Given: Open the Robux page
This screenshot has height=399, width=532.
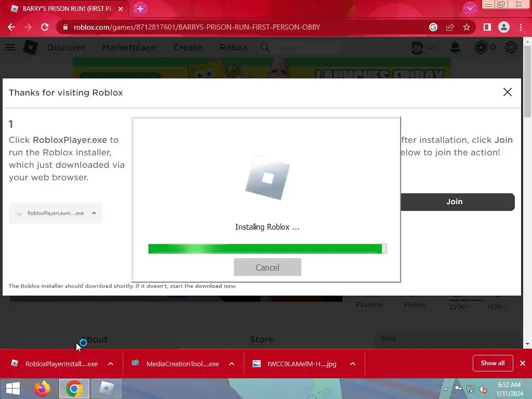Looking at the screenshot, I should [x=233, y=47].
